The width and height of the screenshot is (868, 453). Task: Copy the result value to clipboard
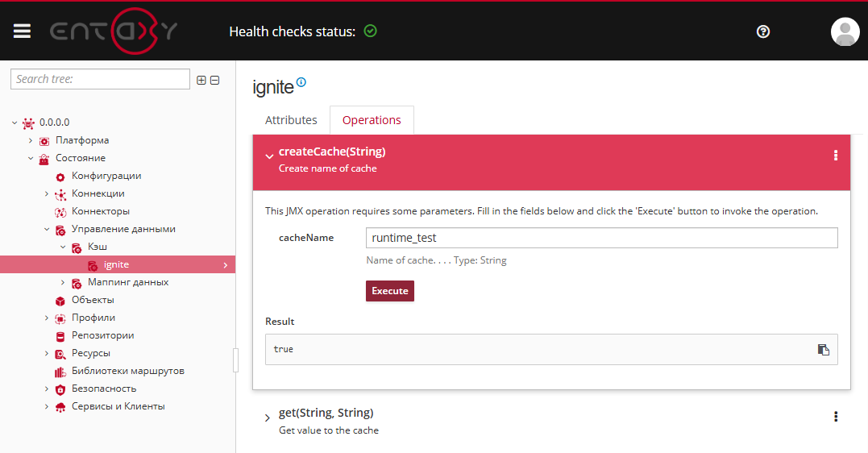coord(823,349)
